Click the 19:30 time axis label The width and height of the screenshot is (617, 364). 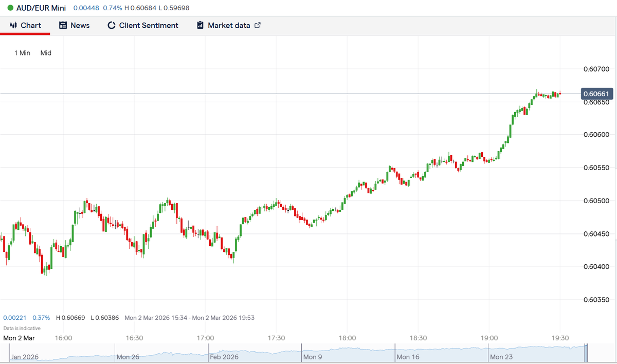pyautogui.click(x=560, y=338)
